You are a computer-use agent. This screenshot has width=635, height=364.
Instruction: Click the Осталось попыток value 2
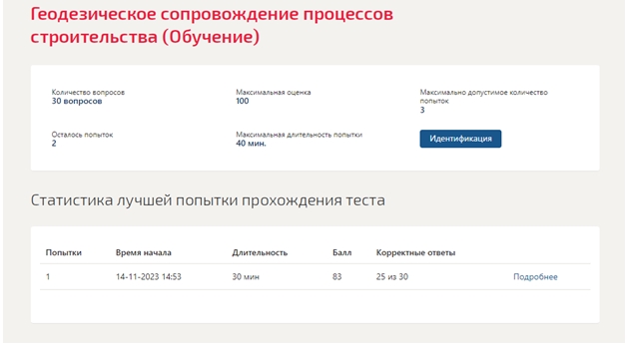point(54,144)
